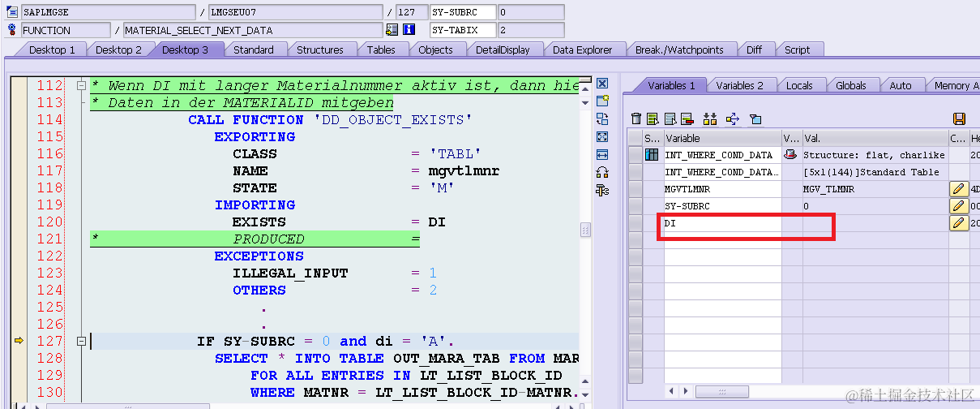
Task: Switch to Locals tab
Action: 799,86
